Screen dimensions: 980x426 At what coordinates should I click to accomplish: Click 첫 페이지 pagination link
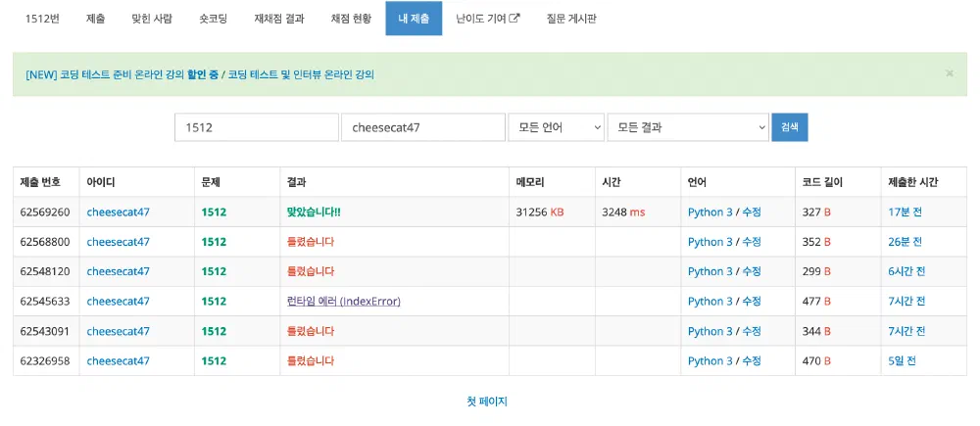pyautogui.click(x=487, y=402)
